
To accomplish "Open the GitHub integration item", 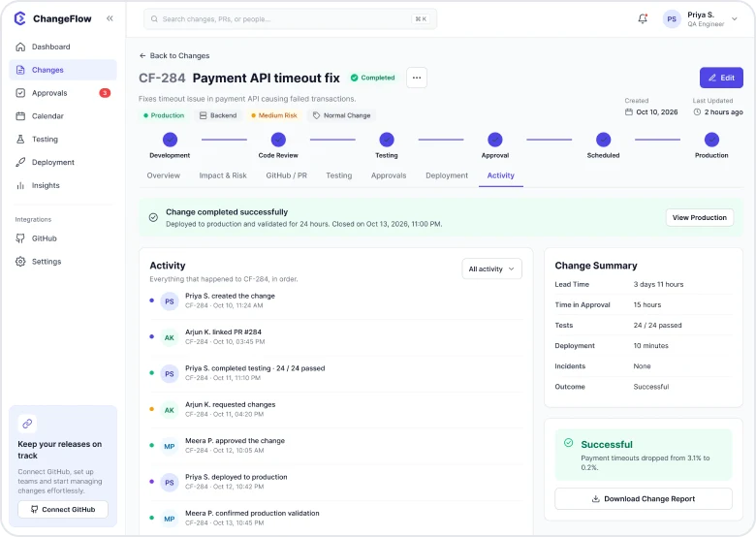I will (63, 238).
